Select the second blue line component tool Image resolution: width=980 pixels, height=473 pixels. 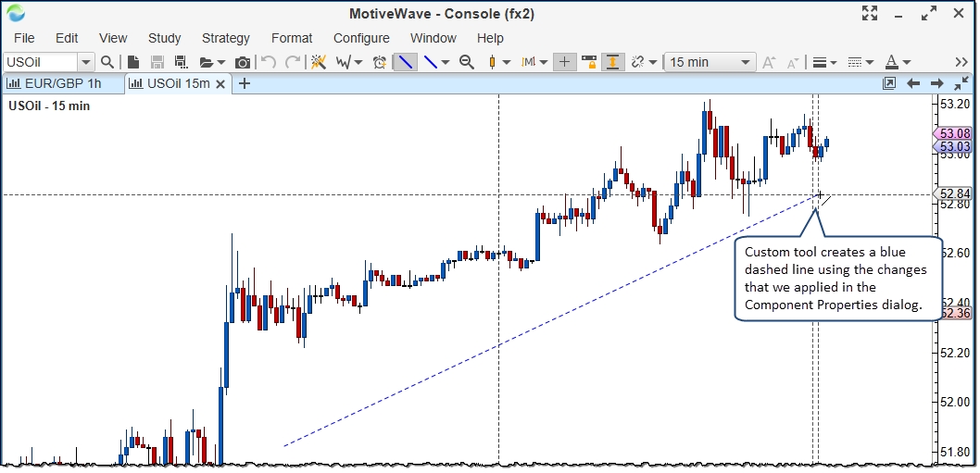(431, 62)
